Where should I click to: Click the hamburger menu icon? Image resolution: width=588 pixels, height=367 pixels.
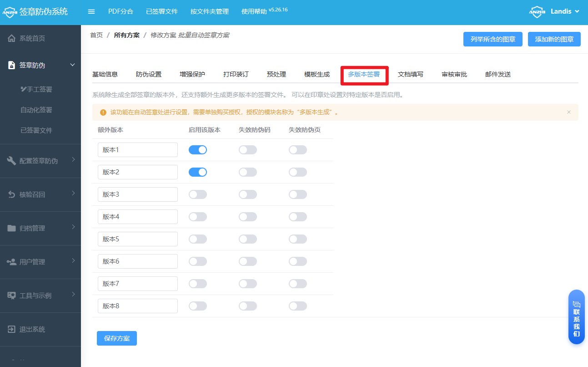(91, 11)
